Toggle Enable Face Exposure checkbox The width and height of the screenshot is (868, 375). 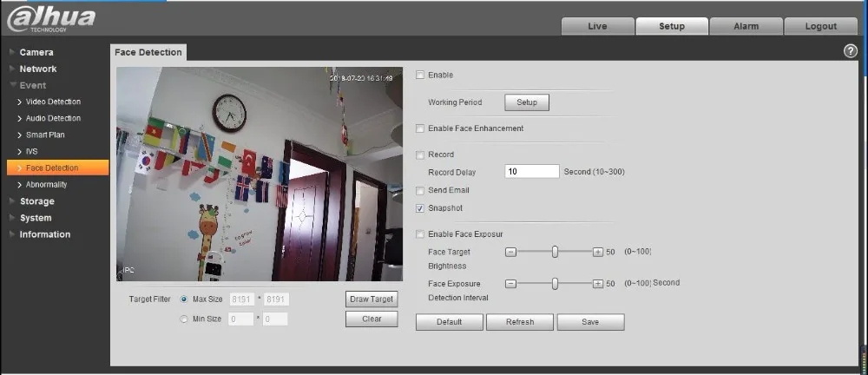[x=420, y=234]
